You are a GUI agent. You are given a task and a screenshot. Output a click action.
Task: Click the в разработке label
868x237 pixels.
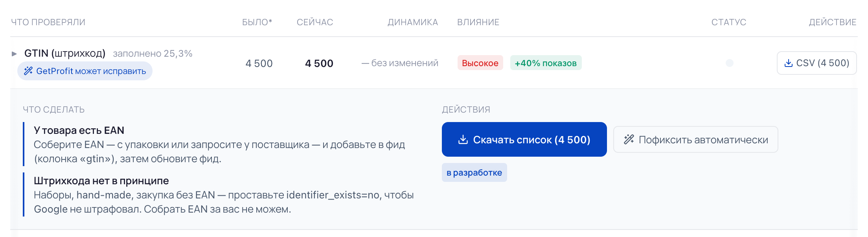[474, 172]
